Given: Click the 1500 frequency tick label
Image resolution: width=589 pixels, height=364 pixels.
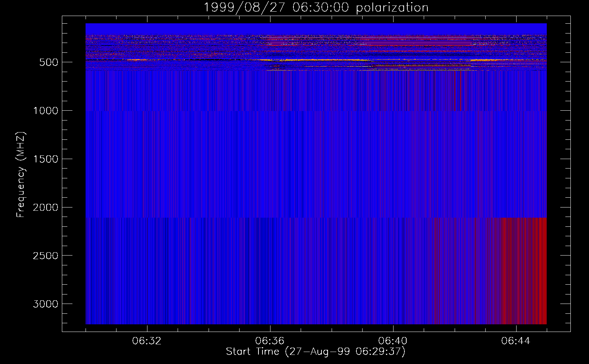Looking at the screenshot, I should 46,159.
